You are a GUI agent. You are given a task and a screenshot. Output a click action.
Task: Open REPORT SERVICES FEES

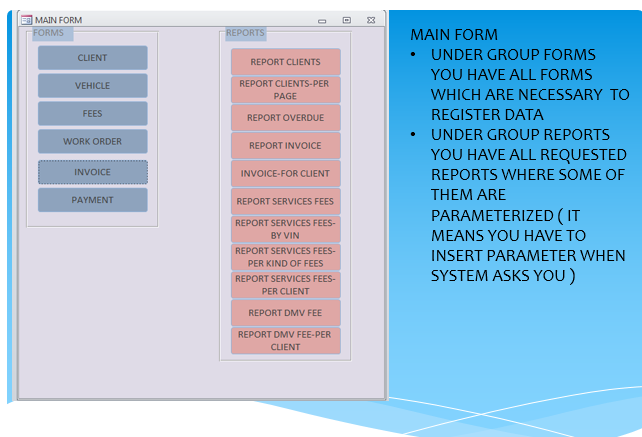point(285,202)
